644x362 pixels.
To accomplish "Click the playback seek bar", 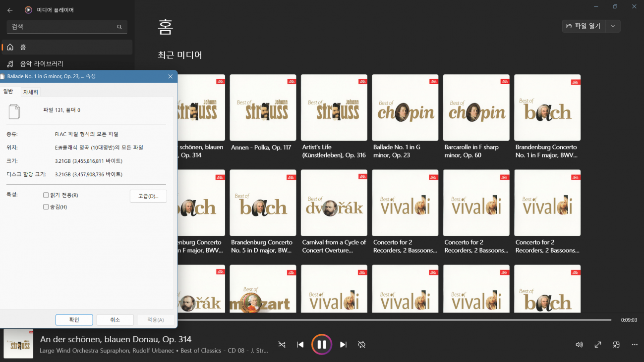I will [x=394, y=320].
